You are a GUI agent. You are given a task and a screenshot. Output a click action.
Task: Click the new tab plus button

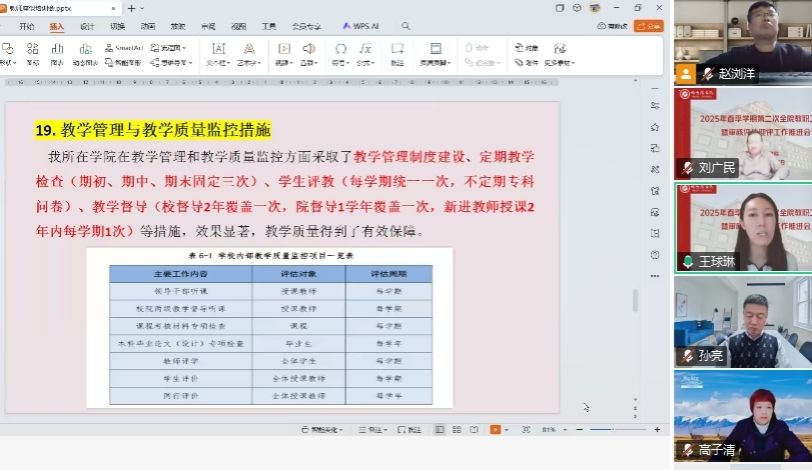click(131, 8)
